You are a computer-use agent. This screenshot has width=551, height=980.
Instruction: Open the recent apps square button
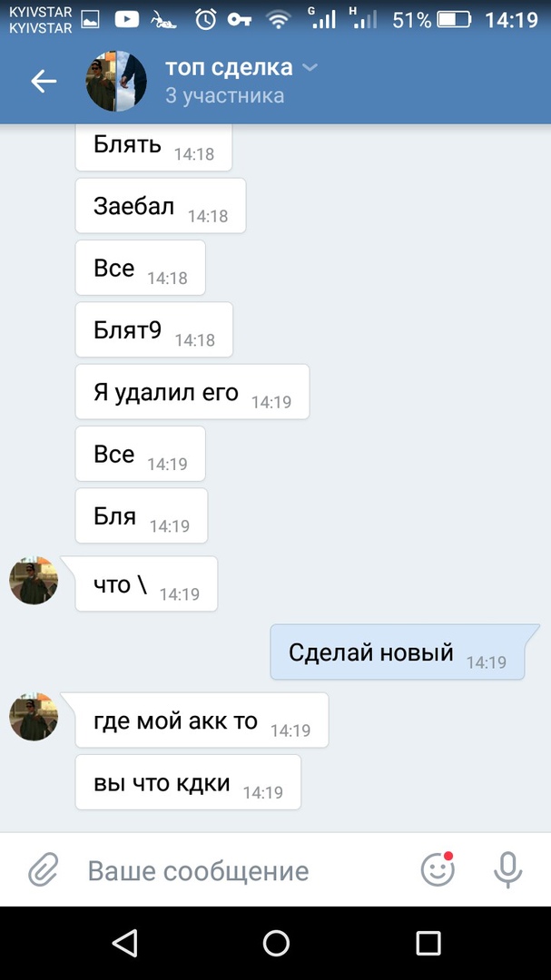pos(428,943)
